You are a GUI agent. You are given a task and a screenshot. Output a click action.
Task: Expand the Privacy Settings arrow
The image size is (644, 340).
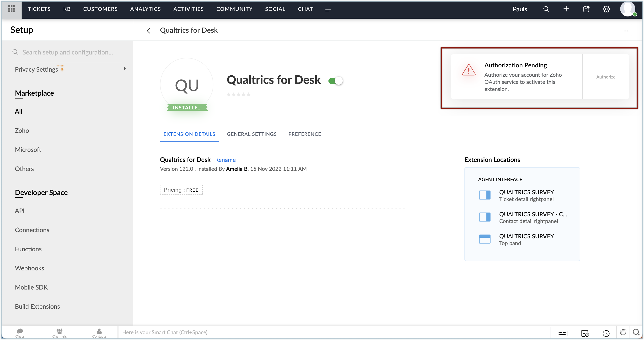[x=124, y=69]
